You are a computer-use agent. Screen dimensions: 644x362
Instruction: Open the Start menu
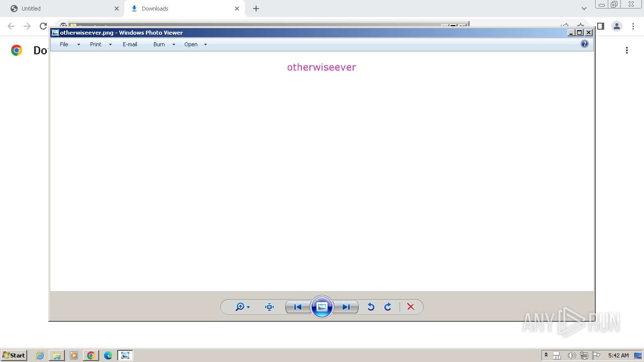tap(14, 355)
